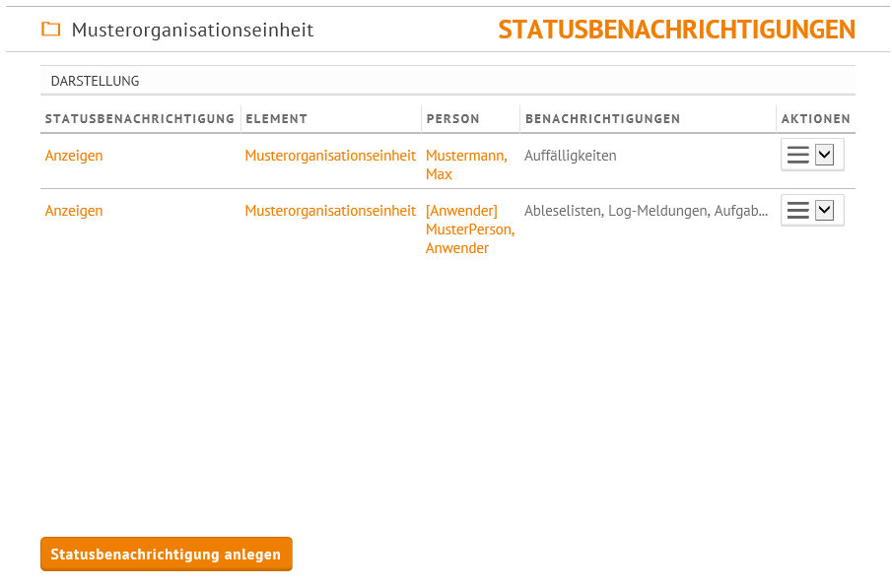
Task: Expand actions dropdown arrow in Auffälligkeiten row
Action: click(x=824, y=154)
